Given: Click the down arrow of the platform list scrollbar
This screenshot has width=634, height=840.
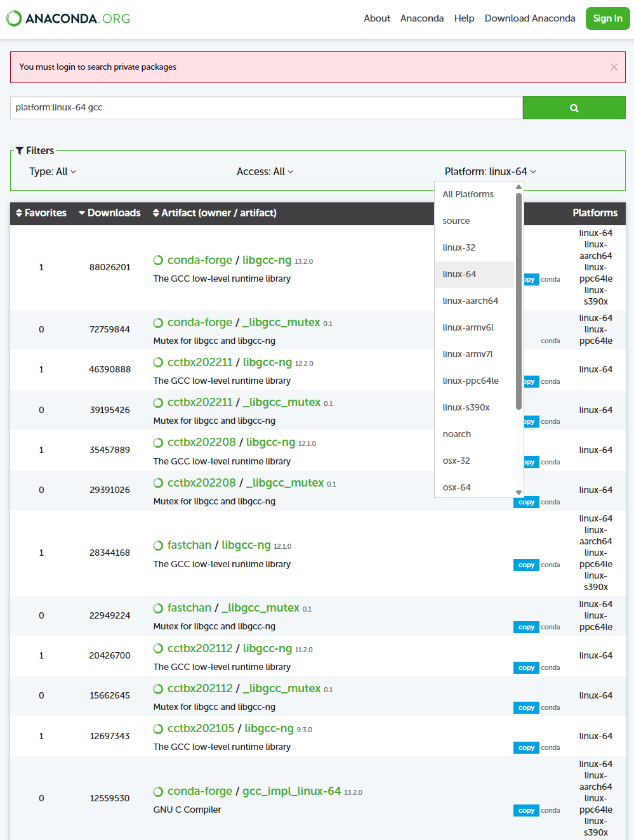Looking at the screenshot, I should [518, 492].
